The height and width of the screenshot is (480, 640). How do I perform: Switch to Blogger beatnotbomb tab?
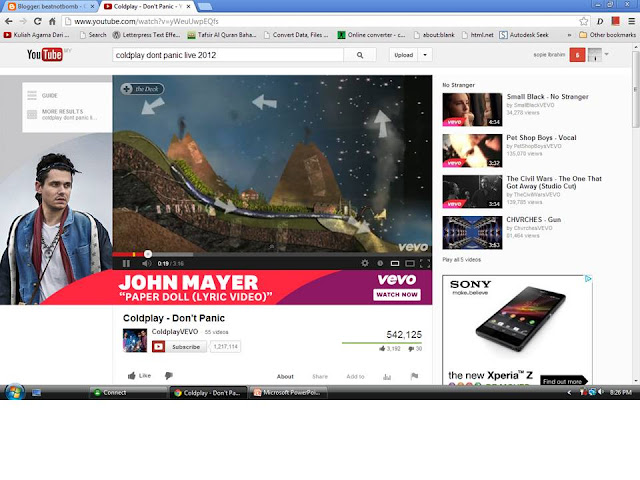pyautogui.click(x=51, y=7)
